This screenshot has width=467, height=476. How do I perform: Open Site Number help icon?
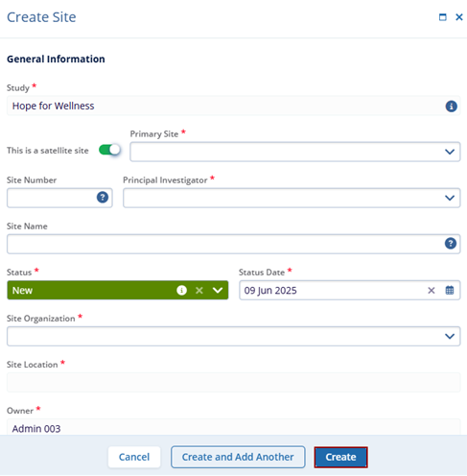point(103,198)
